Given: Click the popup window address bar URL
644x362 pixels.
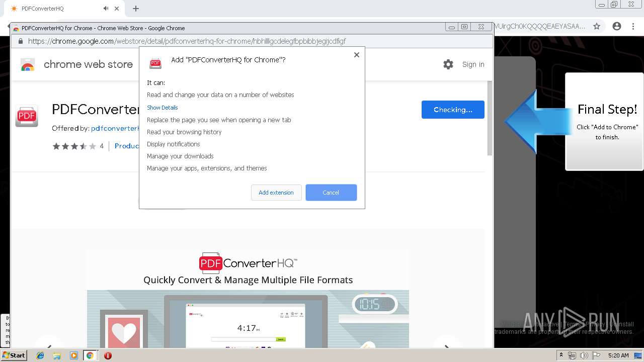Looking at the screenshot, I should (x=187, y=41).
